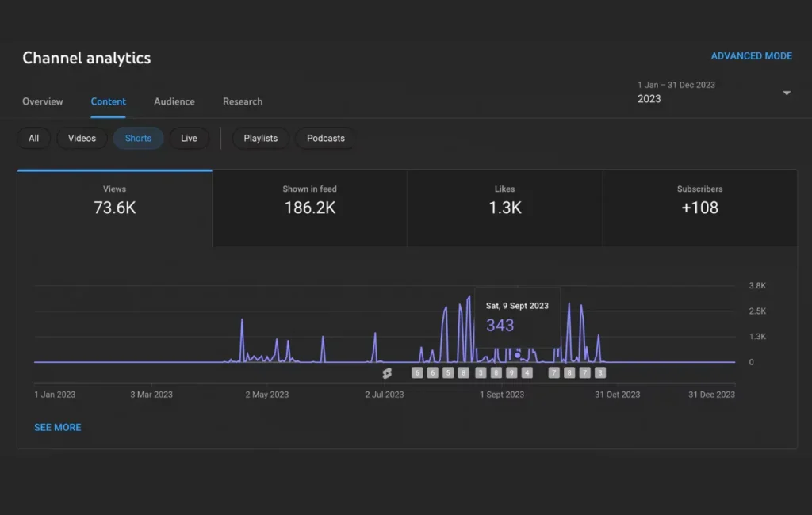Select the All content filter chip

pos(33,139)
